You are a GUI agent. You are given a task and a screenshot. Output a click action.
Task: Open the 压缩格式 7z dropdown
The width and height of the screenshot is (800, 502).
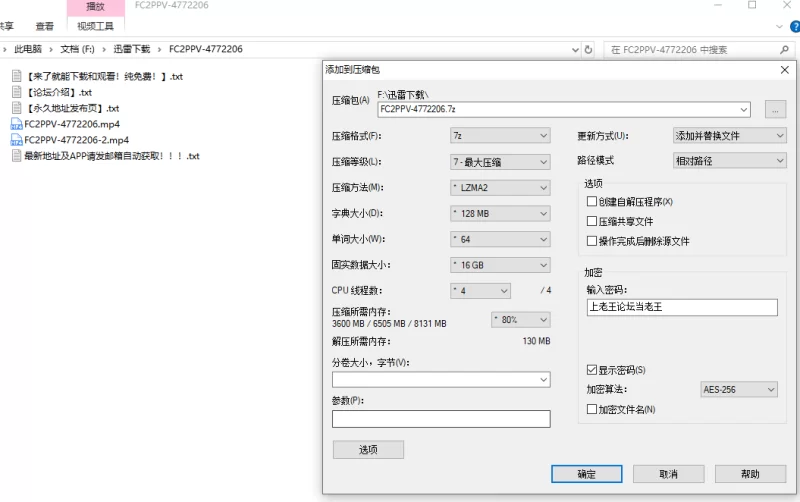[500, 136]
